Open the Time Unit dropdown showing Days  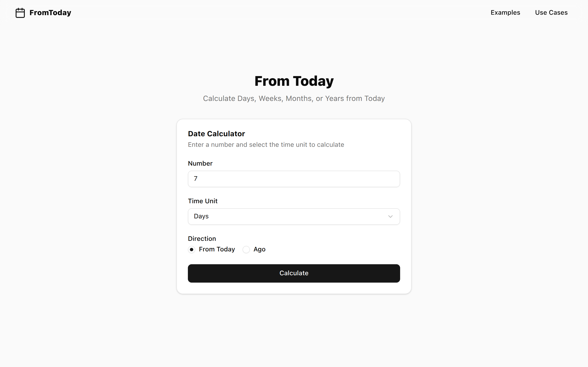(294, 217)
